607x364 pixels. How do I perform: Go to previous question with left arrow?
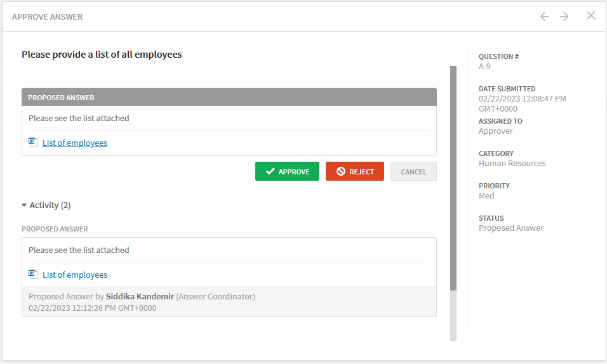point(544,16)
